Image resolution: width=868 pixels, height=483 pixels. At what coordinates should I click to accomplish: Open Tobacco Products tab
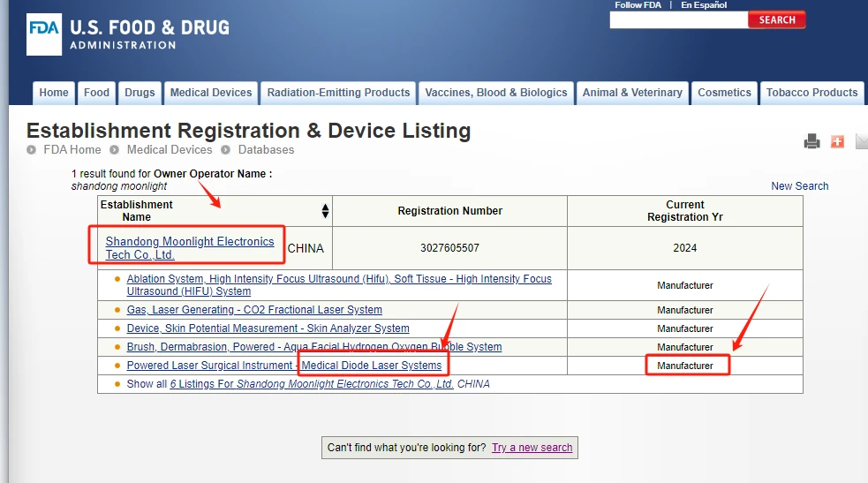point(811,93)
